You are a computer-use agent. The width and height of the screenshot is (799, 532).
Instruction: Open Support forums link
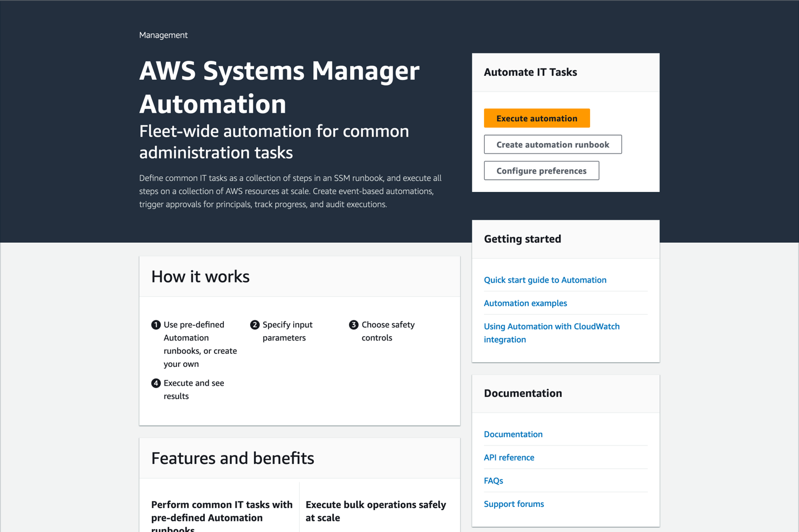coord(514,504)
